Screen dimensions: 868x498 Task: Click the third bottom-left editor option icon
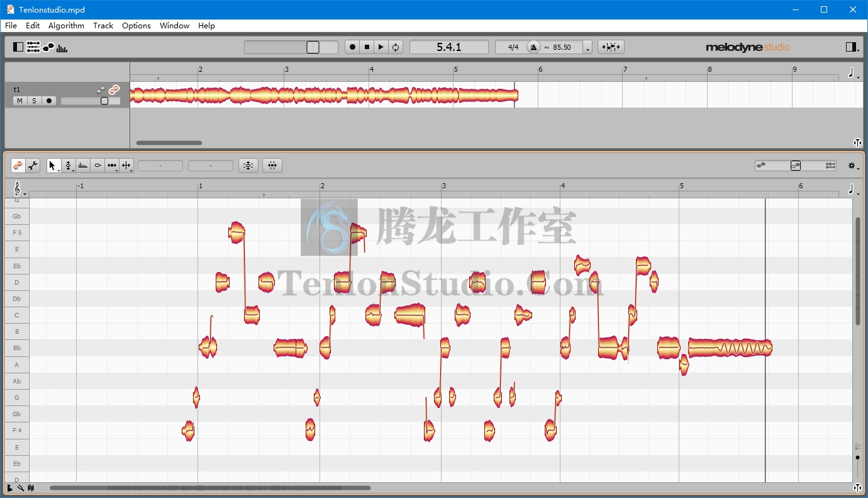(31, 488)
